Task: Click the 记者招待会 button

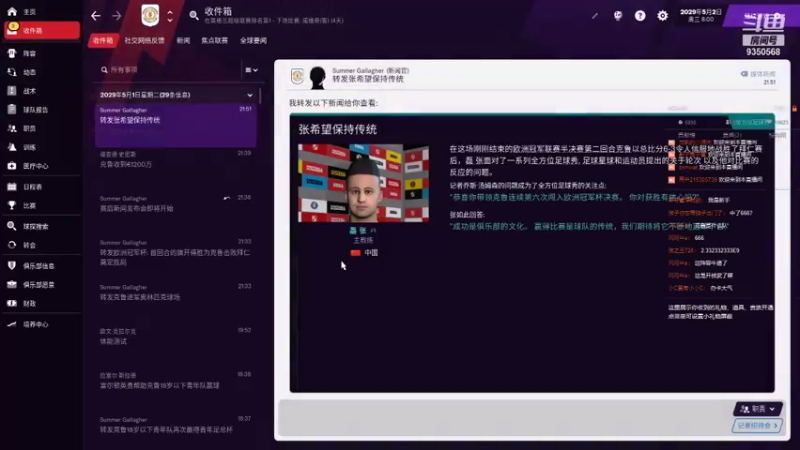Action: [x=757, y=426]
